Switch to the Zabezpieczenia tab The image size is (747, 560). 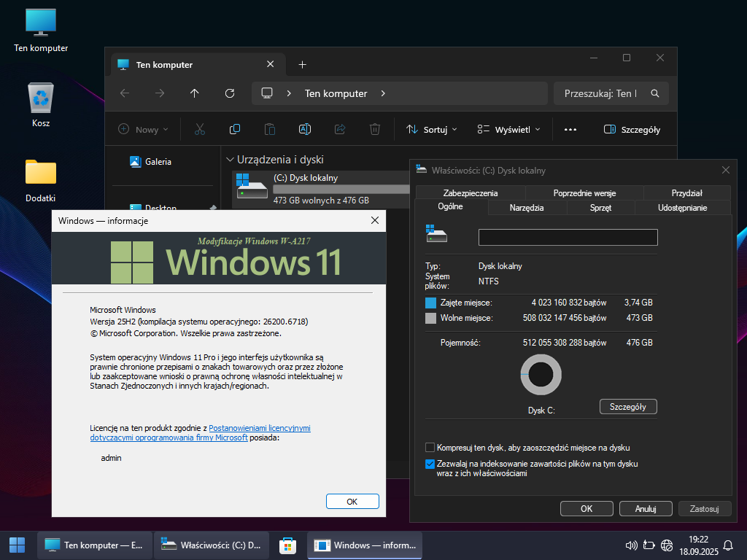(x=471, y=193)
